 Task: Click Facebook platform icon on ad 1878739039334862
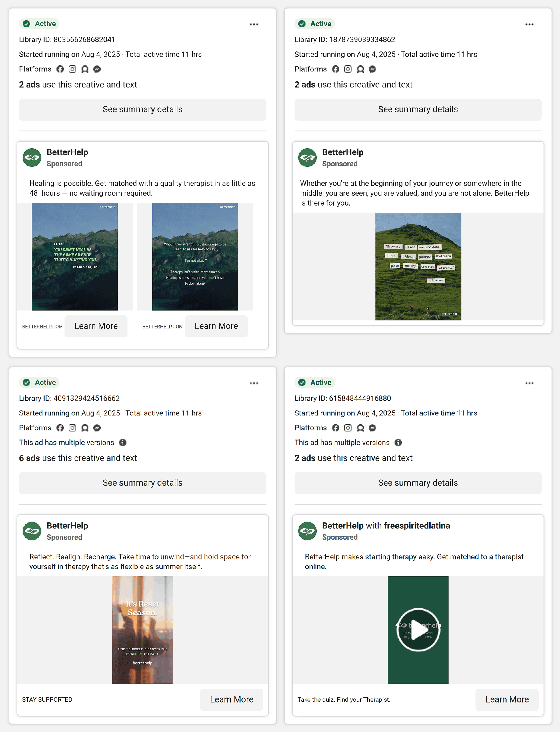[336, 69]
